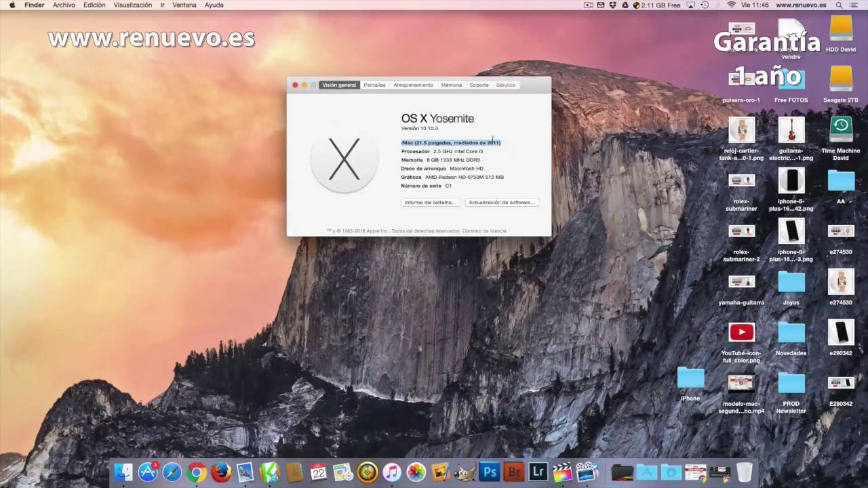Screen dimensions: 868x488
Task: Open the Contrato de licencia link
Action: [484, 231]
